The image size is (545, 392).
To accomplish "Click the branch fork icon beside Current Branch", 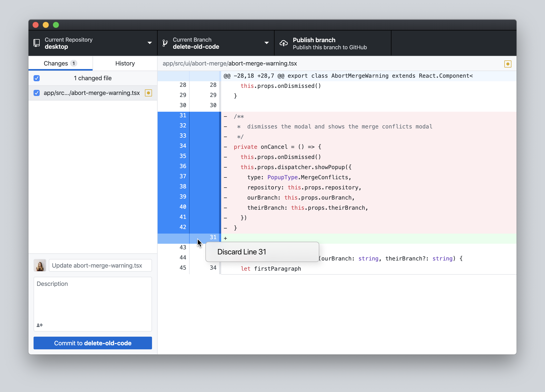I will click(165, 43).
